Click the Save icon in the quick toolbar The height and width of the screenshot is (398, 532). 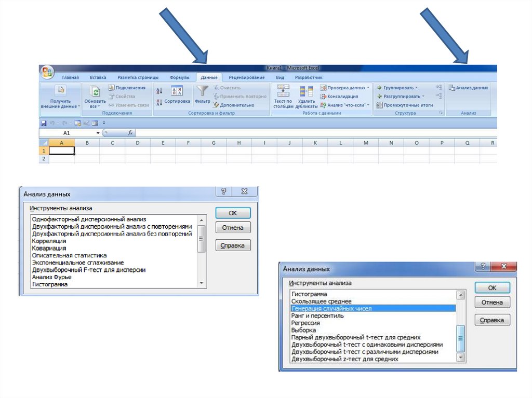pyautogui.click(x=44, y=123)
